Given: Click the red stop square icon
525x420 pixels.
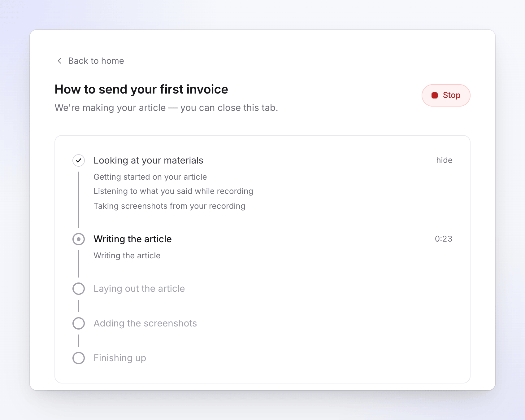Looking at the screenshot, I should [435, 95].
